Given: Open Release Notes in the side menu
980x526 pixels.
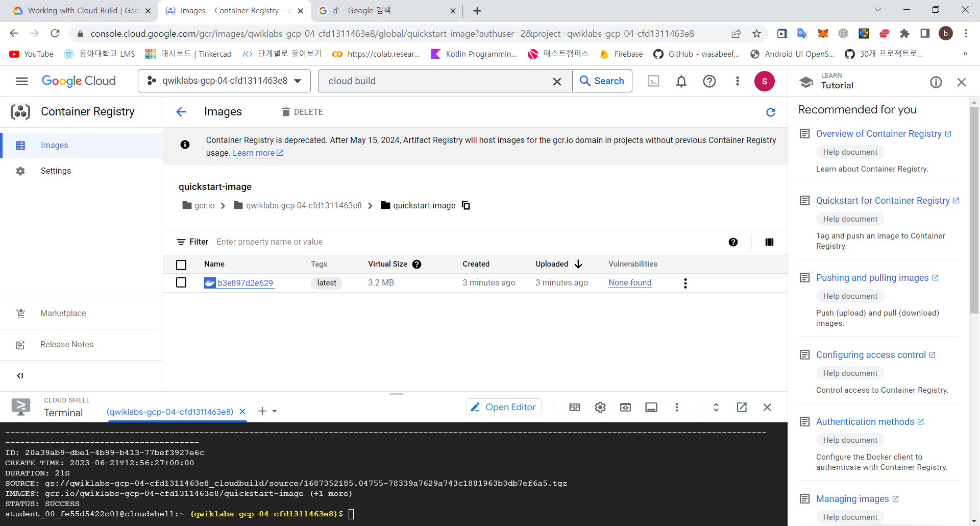Looking at the screenshot, I should click(82, 345).
